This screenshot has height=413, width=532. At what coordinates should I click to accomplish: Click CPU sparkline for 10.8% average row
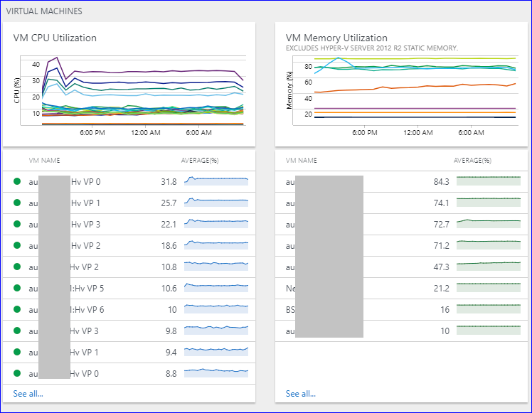coord(216,267)
